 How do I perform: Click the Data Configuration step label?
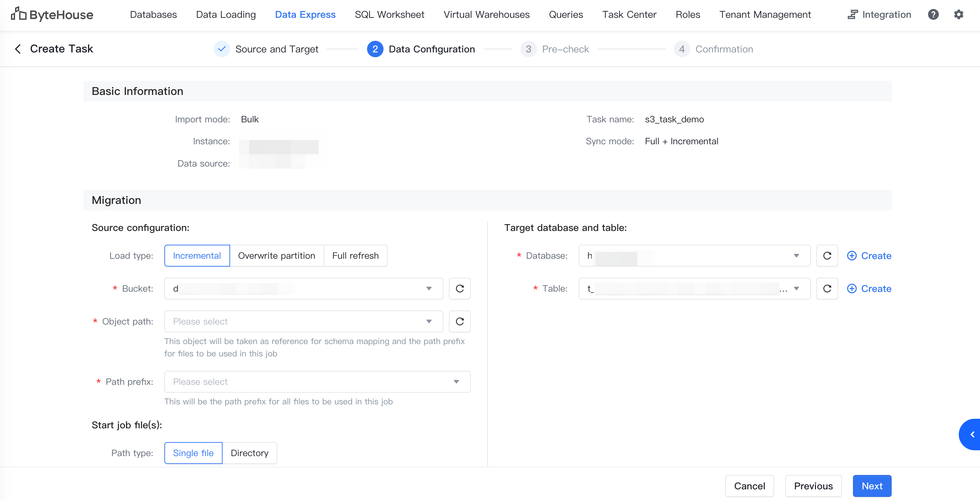pyautogui.click(x=432, y=49)
